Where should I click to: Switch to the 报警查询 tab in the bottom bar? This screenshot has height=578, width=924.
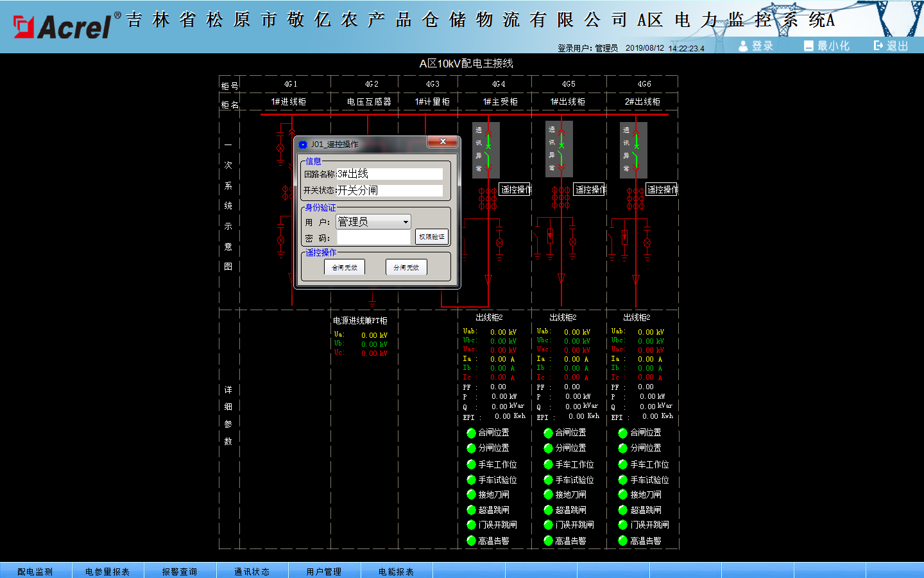coord(180,571)
